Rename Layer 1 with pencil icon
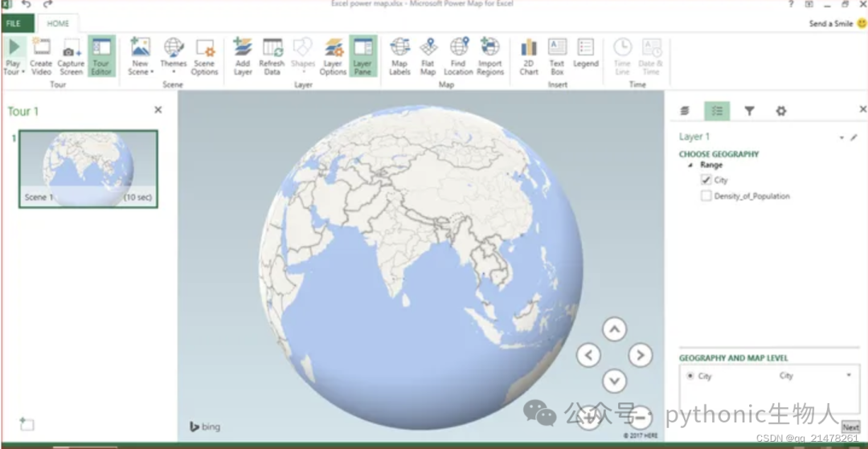868x449 pixels. pyautogui.click(x=854, y=137)
